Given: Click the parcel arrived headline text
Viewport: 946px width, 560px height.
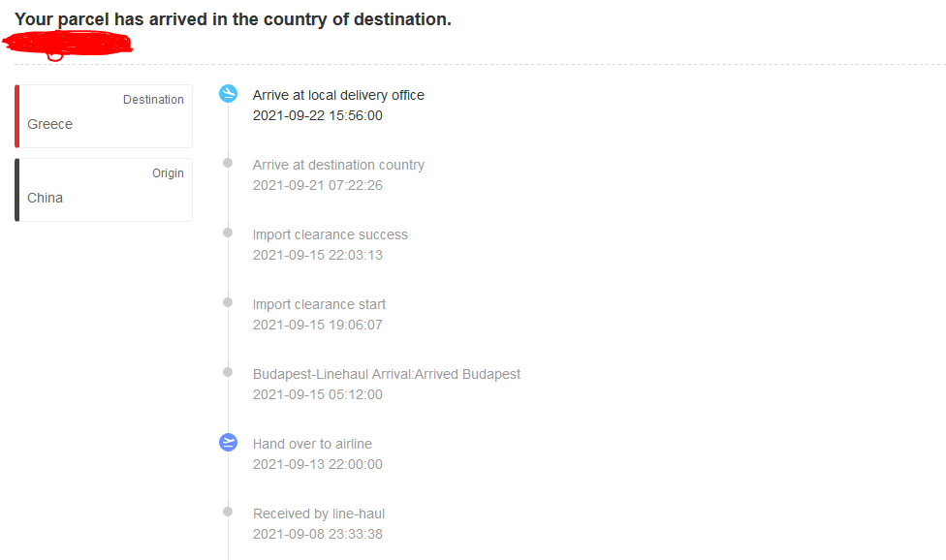Looking at the screenshot, I should pos(233,19).
